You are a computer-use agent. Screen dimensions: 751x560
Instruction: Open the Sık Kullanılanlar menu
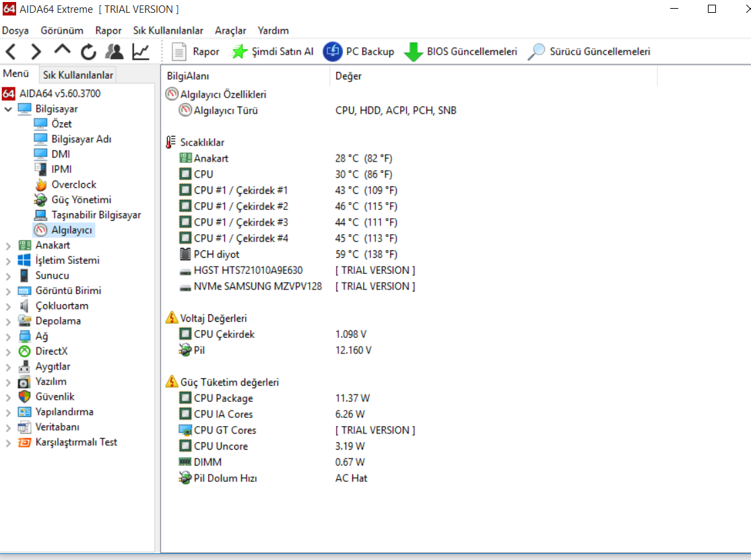(x=168, y=31)
